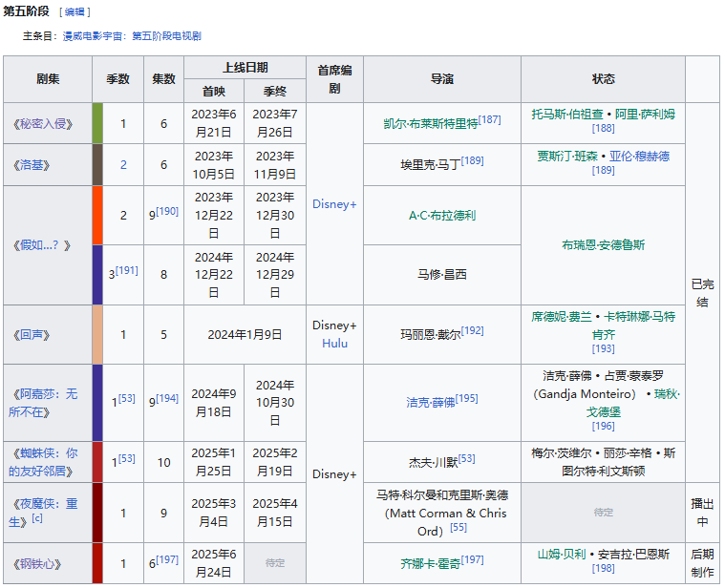Open 凯尔·布莱斯特里特 head writer link
Viewport: 725px width, 588px height.
[x=431, y=124]
